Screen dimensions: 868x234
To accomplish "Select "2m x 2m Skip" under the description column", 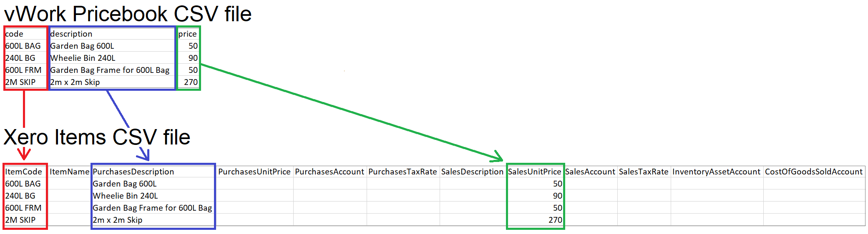I will (75, 82).
